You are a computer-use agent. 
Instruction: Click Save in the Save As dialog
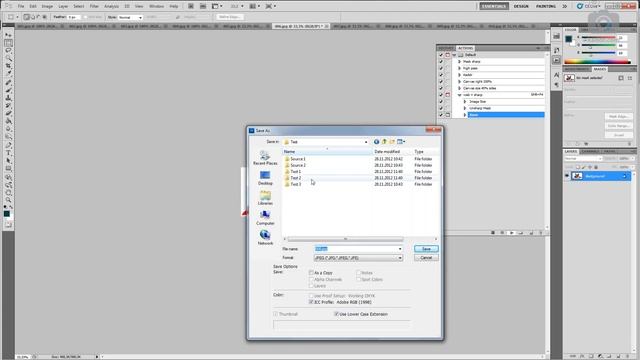[x=426, y=249]
